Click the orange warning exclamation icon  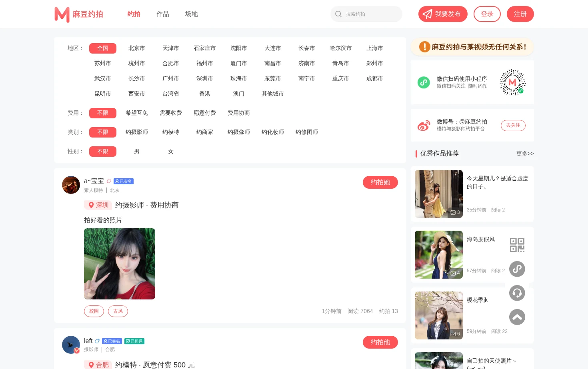pyautogui.click(x=424, y=47)
